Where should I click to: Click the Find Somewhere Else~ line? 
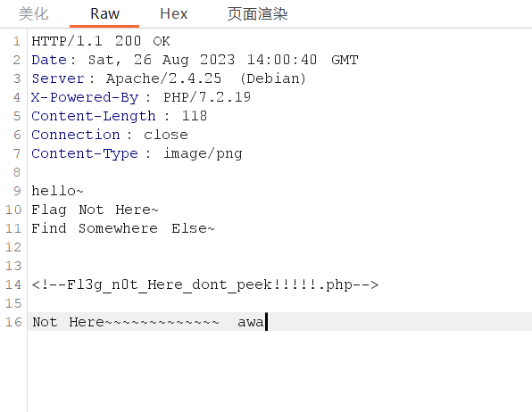(x=123, y=228)
